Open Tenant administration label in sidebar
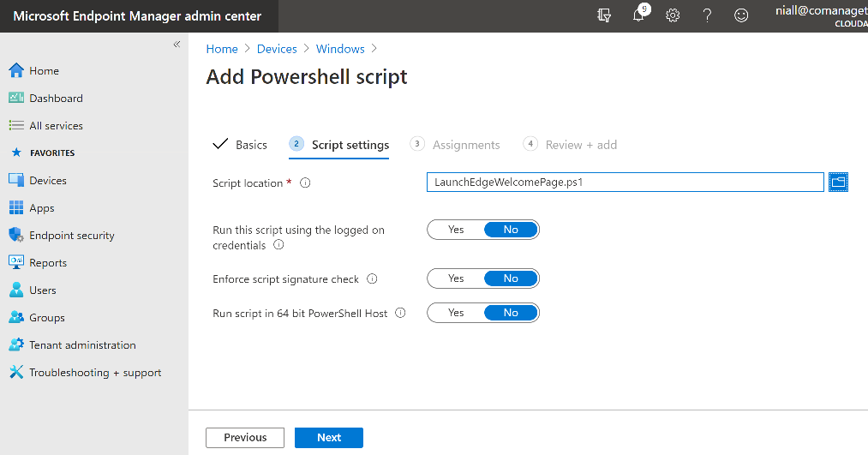This screenshot has height=455, width=868. pyautogui.click(x=82, y=344)
